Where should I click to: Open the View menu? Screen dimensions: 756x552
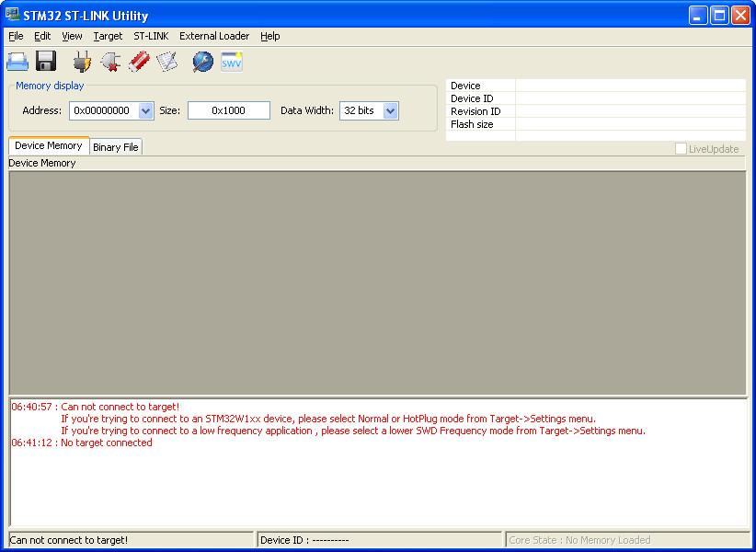72,36
